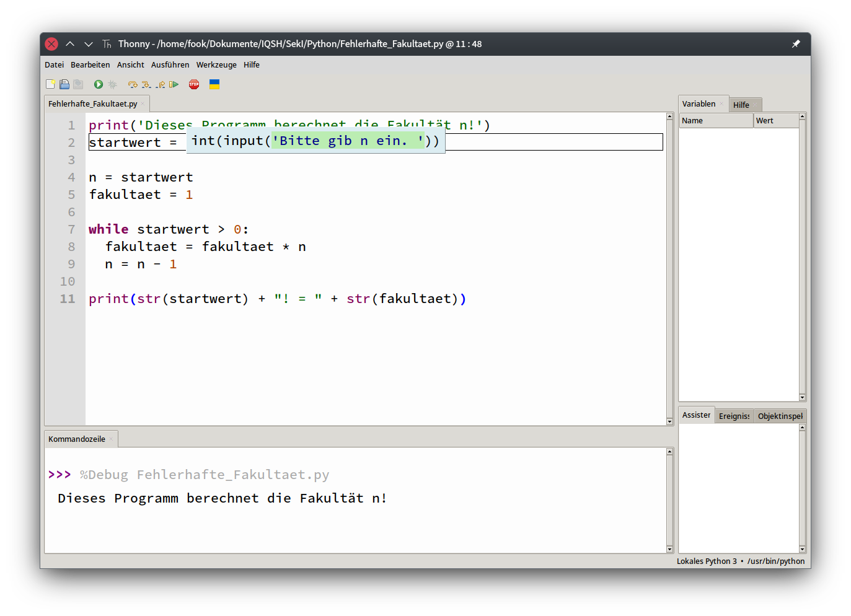This screenshot has width=851, height=616.
Task: Click 'startwert =' on line 2
Action: (x=133, y=143)
